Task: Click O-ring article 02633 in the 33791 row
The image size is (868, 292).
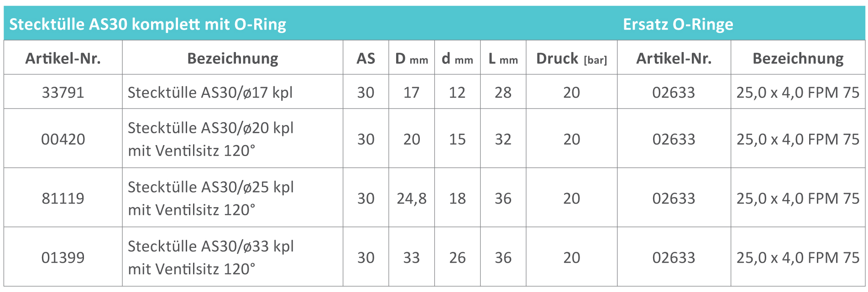Action: click(674, 92)
